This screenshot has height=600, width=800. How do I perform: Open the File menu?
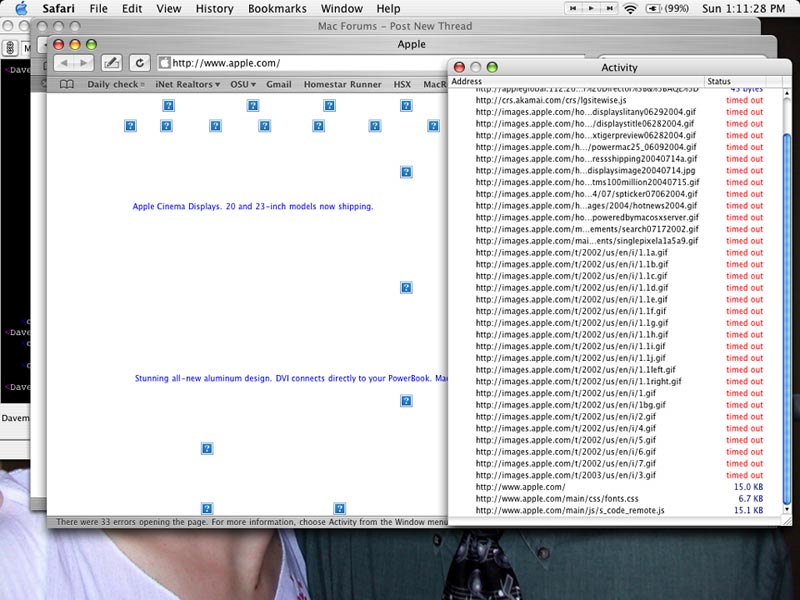(x=98, y=9)
